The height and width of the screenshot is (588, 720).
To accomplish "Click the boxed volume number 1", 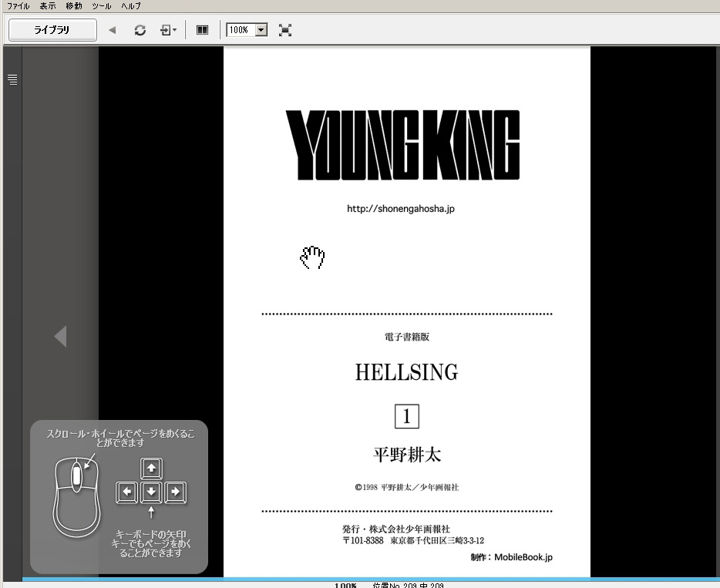I will (x=407, y=416).
